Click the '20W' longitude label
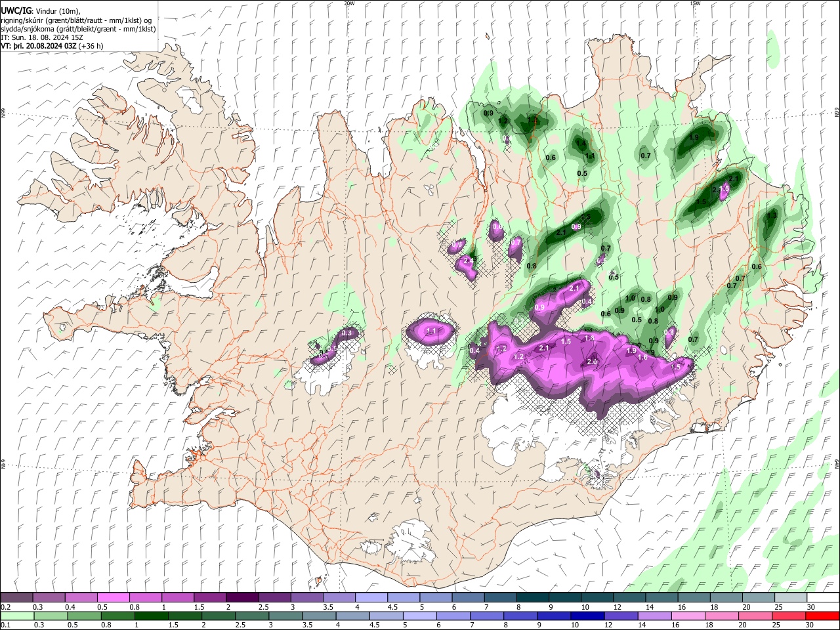This screenshot has width=840, height=630. pos(349,3)
